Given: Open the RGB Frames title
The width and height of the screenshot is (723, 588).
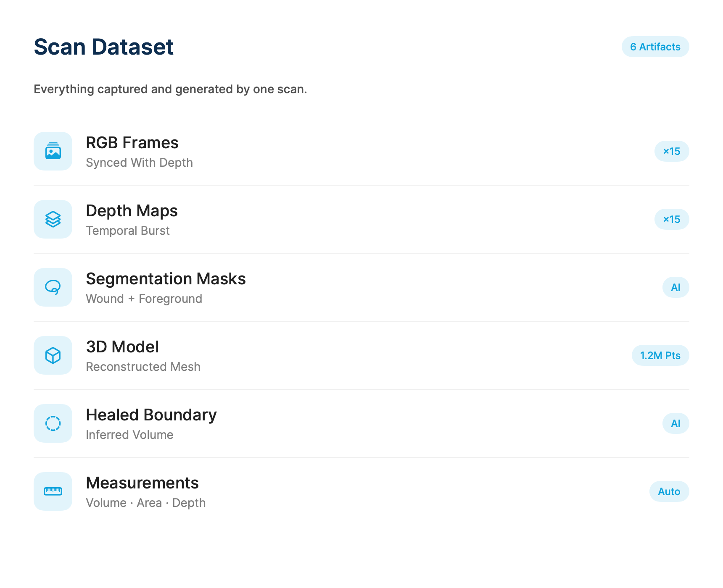Looking at the screenshot, I should (x=132, y=143).
